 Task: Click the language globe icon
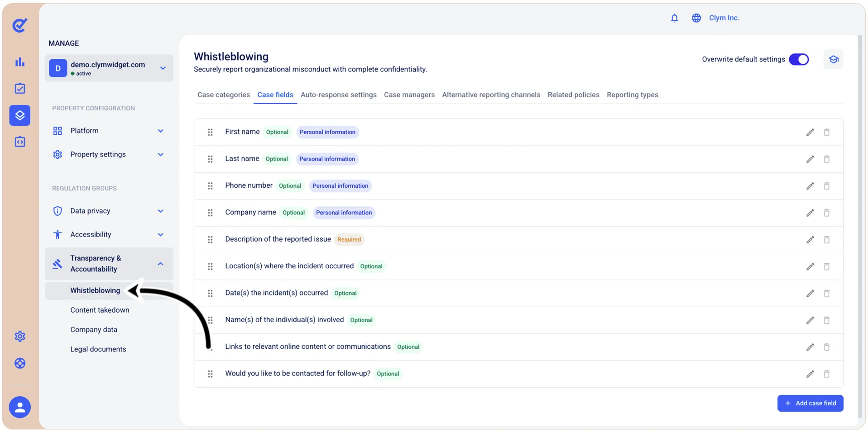point(696,18)
